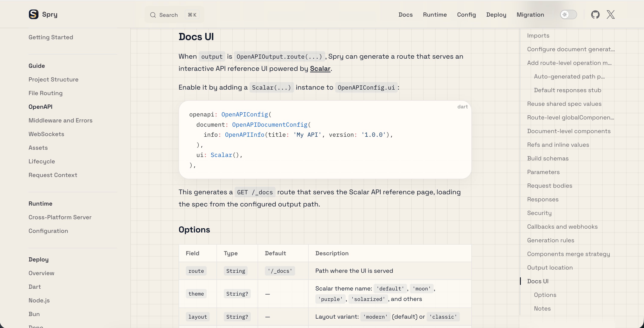Select Middleware and Errors sidebar page
The width and height of the screenshot is (644, 328).
click(60, 120)
